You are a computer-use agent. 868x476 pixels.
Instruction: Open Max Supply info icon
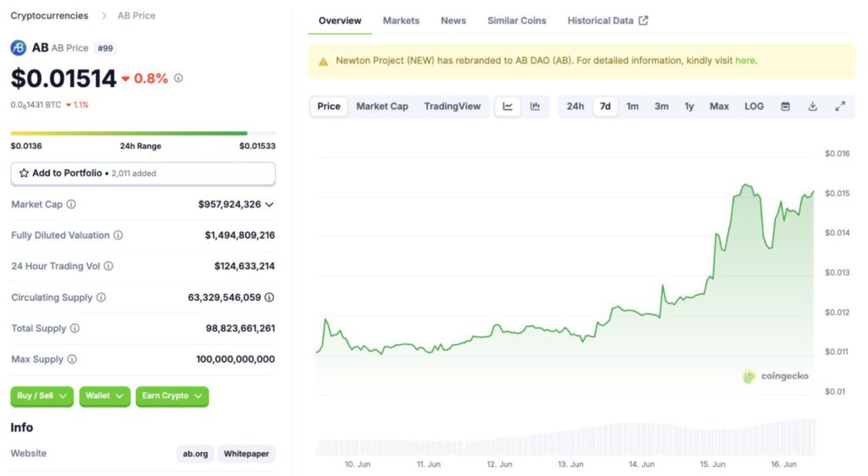[x=72, y=359]
